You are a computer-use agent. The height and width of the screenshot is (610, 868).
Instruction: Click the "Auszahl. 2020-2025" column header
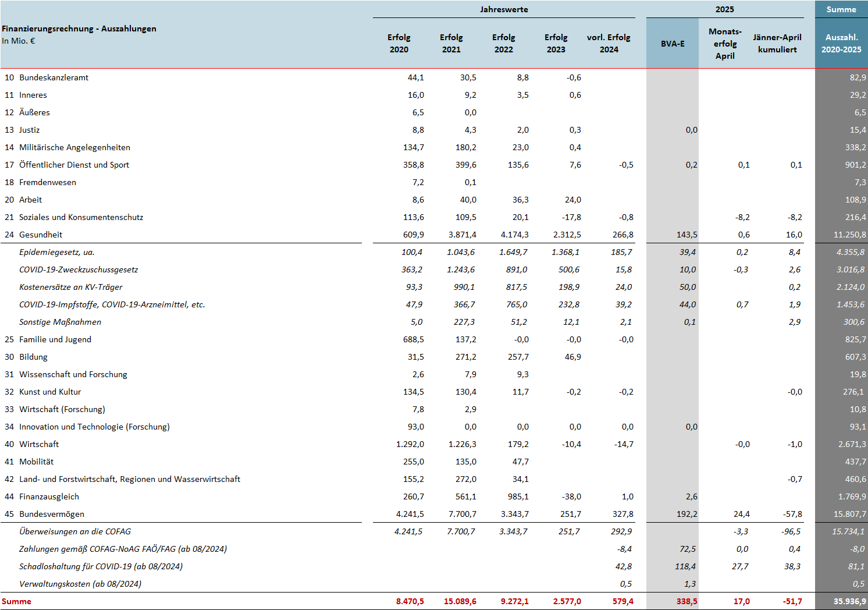[841, 44]
